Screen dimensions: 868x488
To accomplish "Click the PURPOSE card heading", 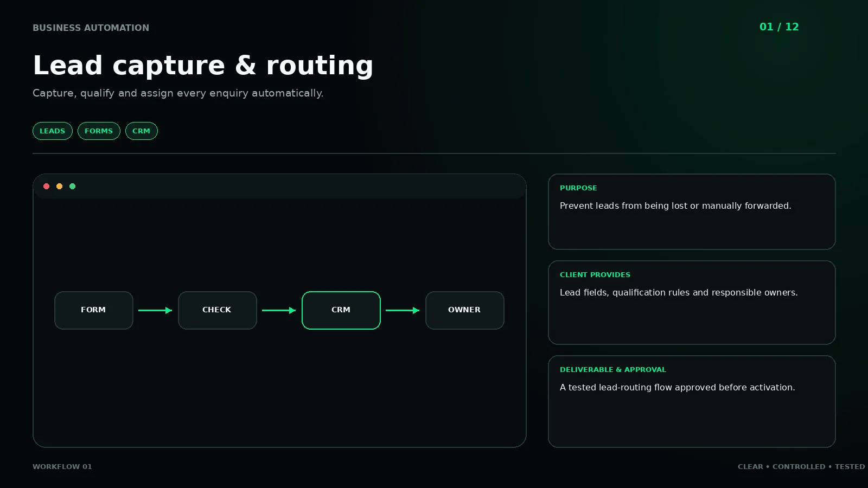I will point(578,188).
